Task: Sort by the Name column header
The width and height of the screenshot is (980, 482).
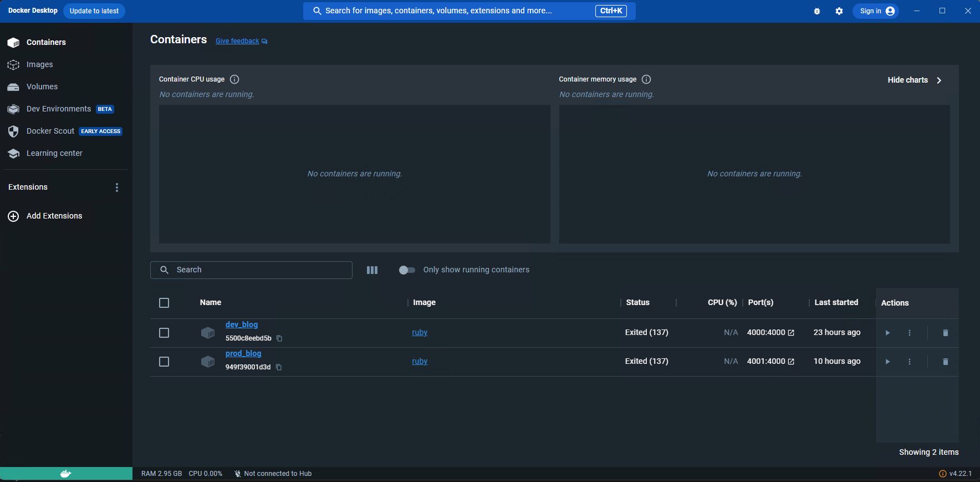Action: click(211, 302)
